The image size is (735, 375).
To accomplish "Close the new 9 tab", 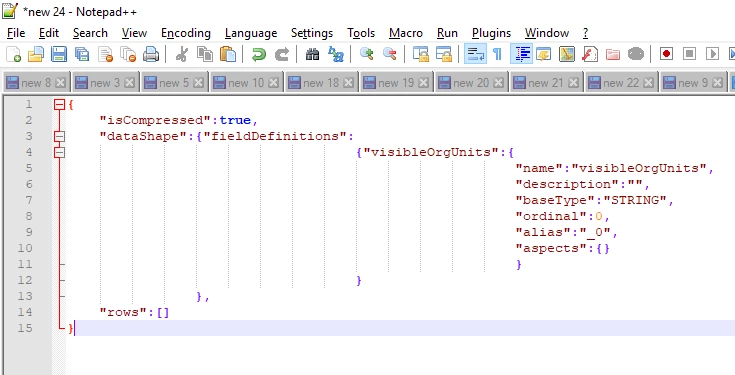I will [x=717, y=83].
